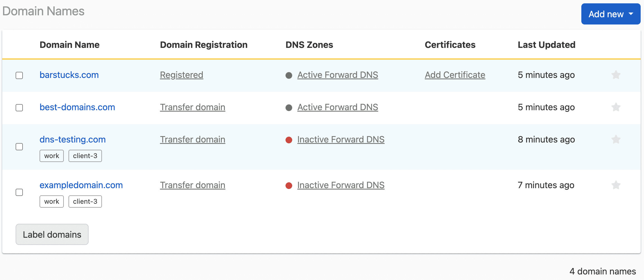Click the red inactive indicator for exampledomain.com
Screen dimensions: 644x280
pos(289,185)
